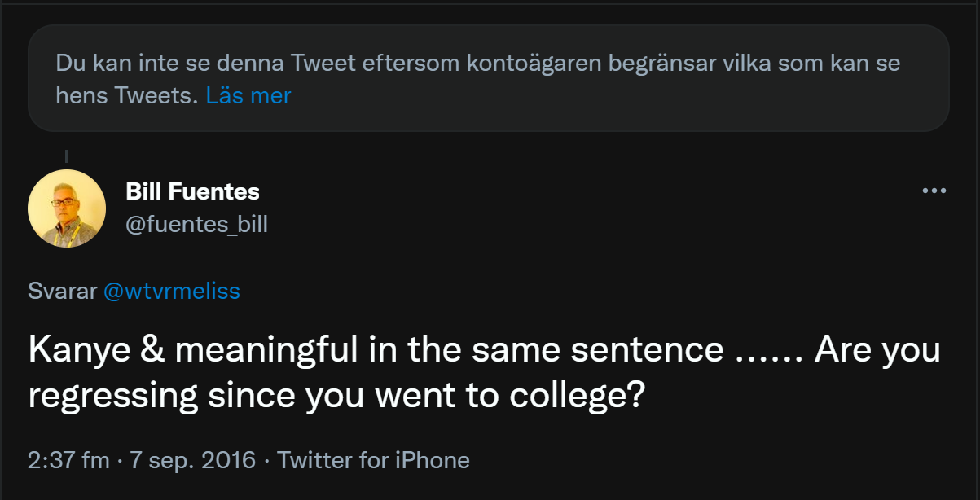Click the "Svarar" reply label
Viewport: 980px width, 500px height.
[63, 291]
